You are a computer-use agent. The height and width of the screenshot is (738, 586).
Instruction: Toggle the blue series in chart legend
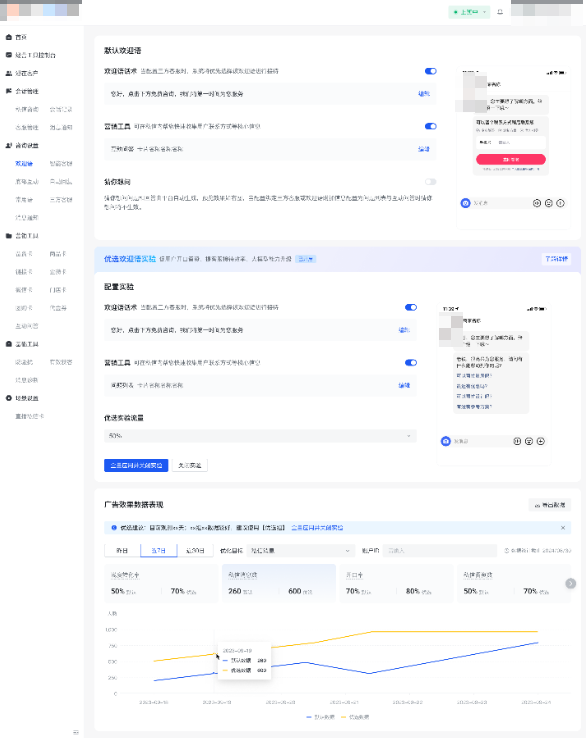320,717
